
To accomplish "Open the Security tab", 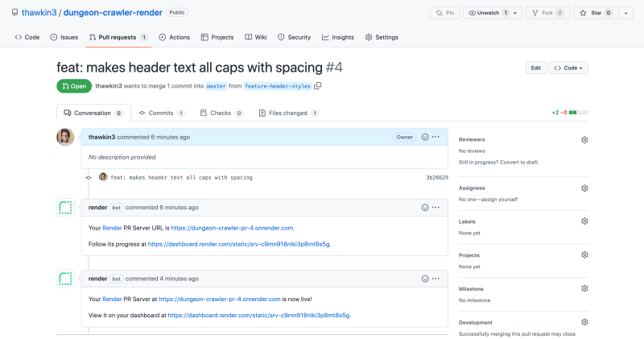I will (x=294, y=37).
